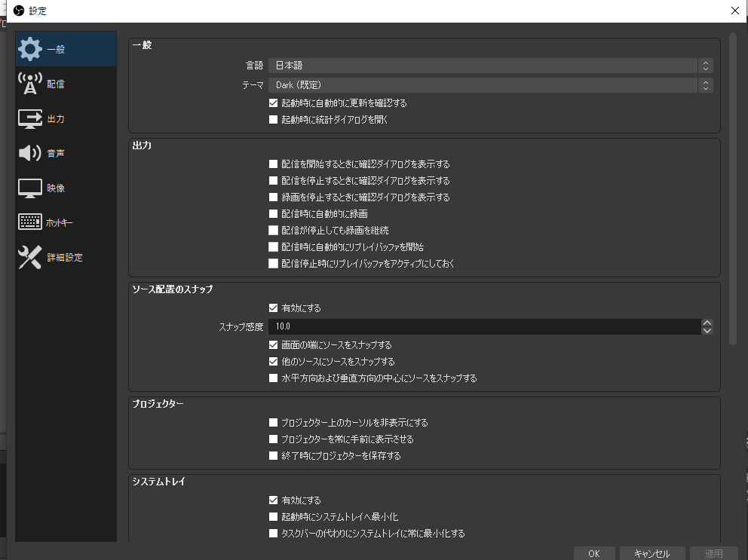The height and width of the screenshot is (560, 748).
Task: Click the wrench tools icon for 詳細設定
Action: click(30, 257)
